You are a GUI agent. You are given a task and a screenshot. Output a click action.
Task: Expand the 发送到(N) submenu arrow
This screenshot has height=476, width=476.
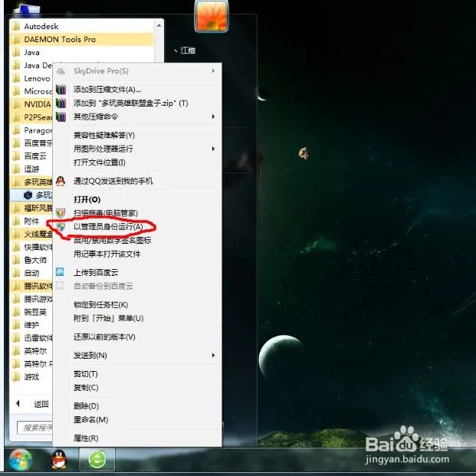click(213, 355)
